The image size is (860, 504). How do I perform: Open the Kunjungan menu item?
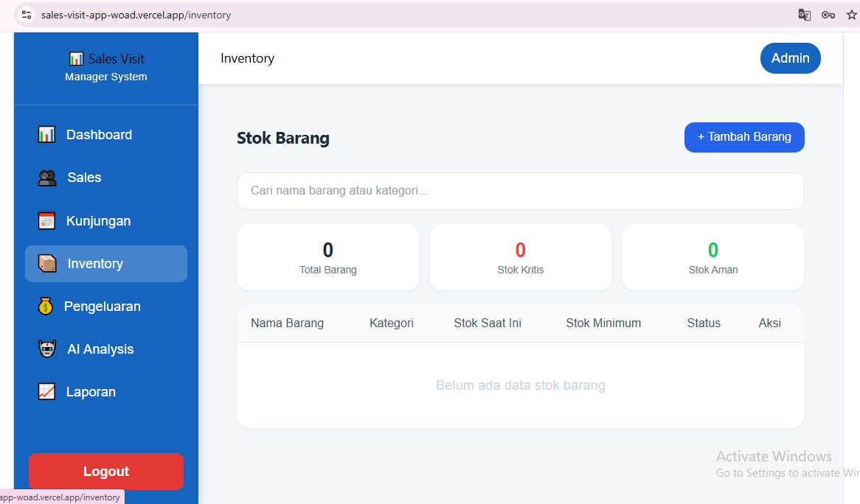(x=106, y=221)
